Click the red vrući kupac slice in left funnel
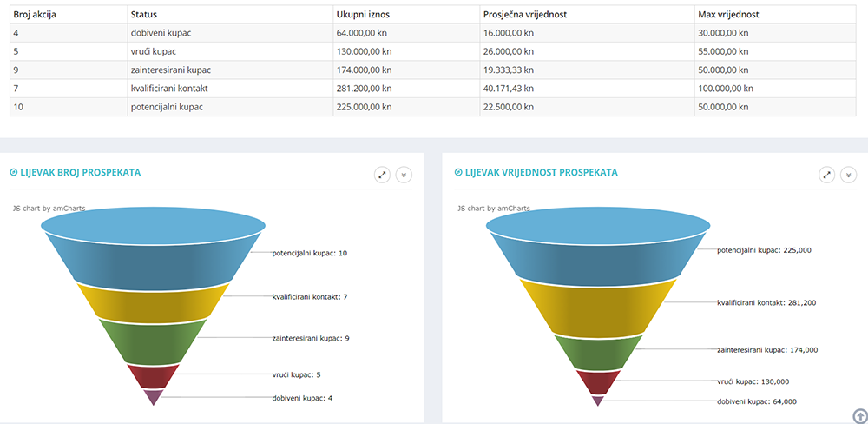This screenshot has width=868, height=424. click(x=153, y=377)
